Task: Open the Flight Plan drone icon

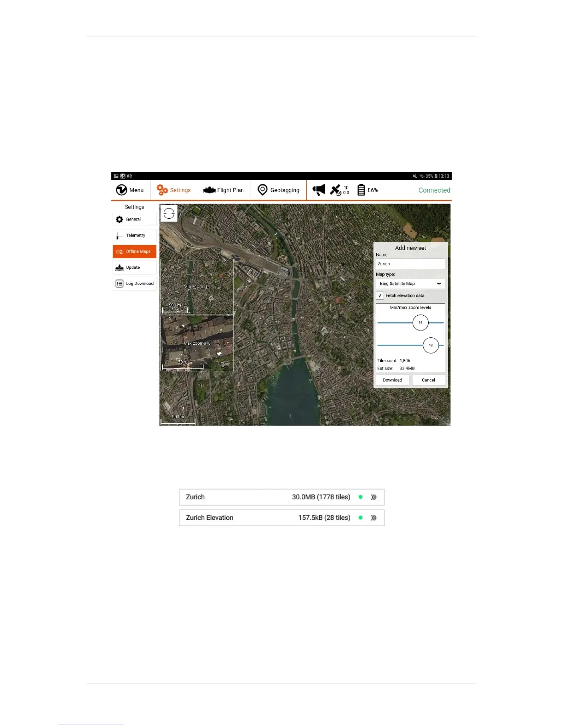Action: [x=209, y=190]
